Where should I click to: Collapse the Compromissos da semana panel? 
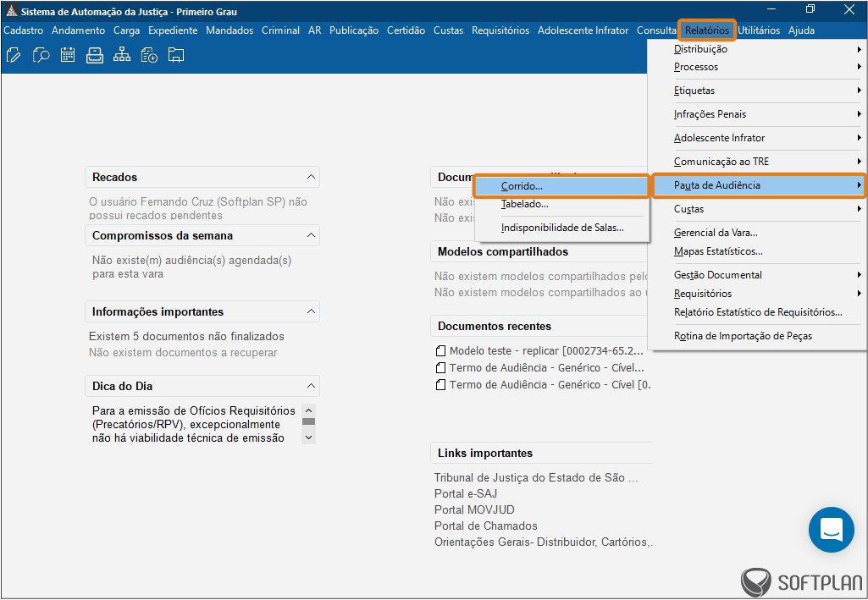311,235
